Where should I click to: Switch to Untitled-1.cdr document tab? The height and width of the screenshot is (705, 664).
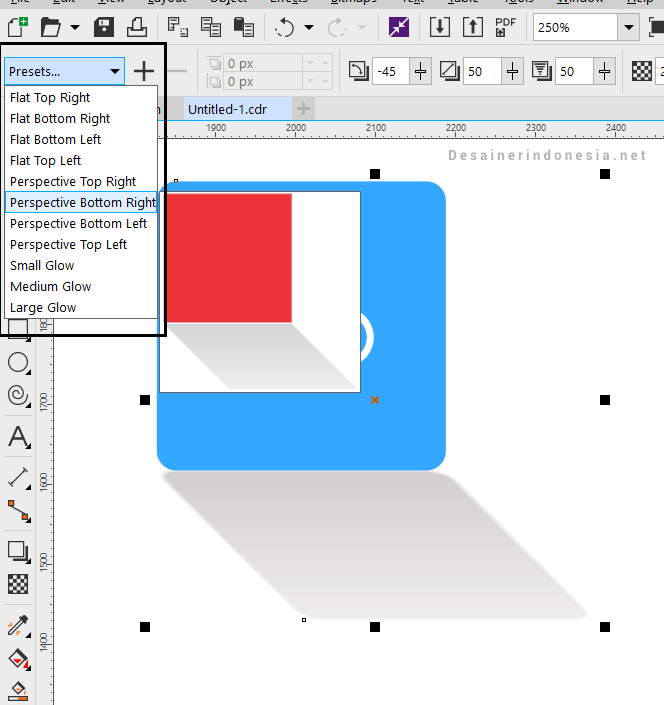pyautogui.click(x=237, y=109)
